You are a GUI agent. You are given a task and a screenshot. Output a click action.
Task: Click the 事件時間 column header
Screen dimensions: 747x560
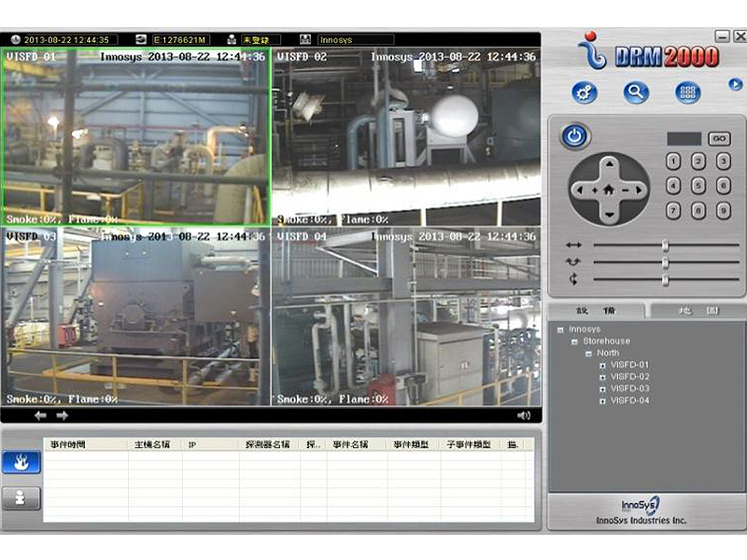click(x=86, y=445)
